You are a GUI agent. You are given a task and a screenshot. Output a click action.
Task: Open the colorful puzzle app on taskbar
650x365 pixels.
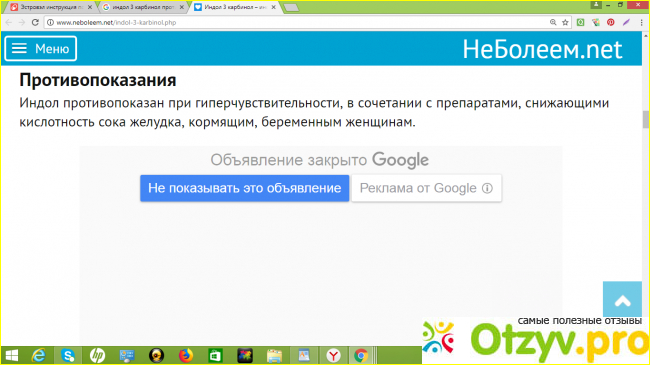tap(245, 355)
